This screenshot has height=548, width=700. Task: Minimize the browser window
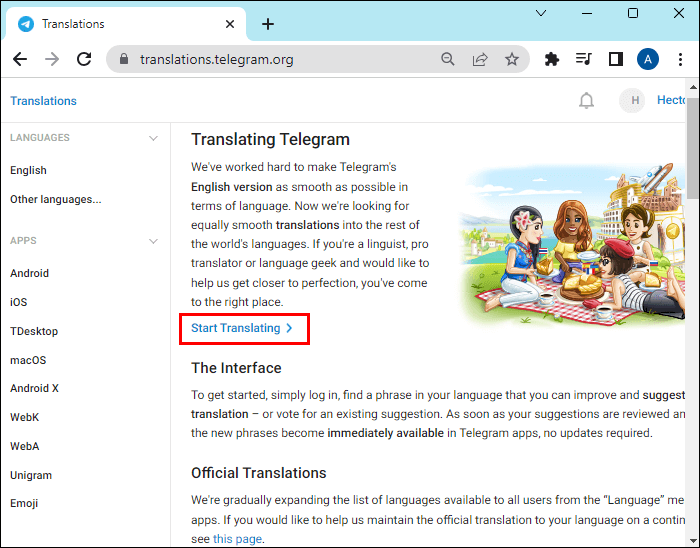[587, 13]
